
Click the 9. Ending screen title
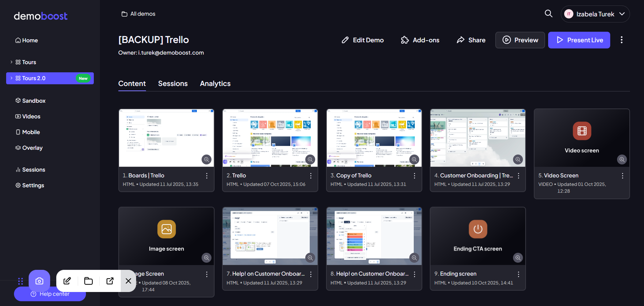click(x=455, y=274)
